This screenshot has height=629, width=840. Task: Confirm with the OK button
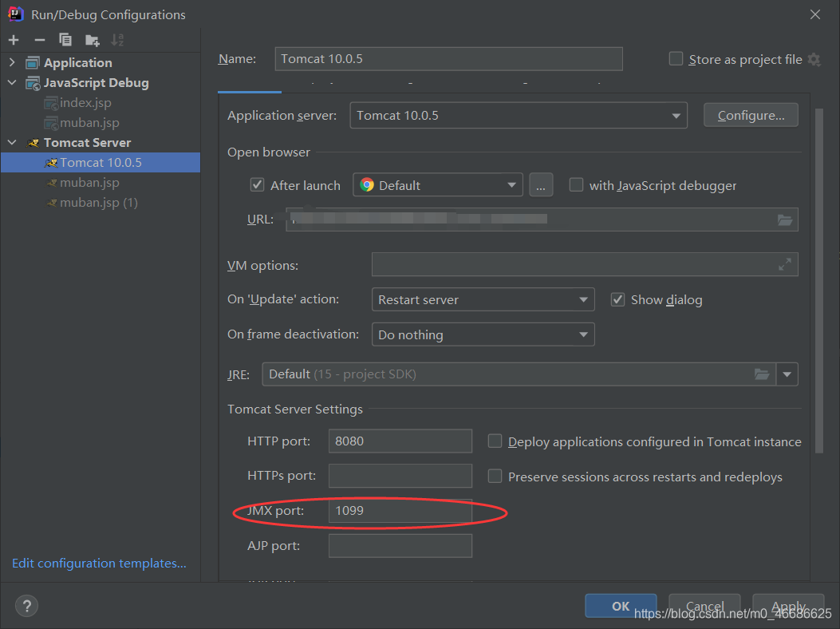click(621, 606)
